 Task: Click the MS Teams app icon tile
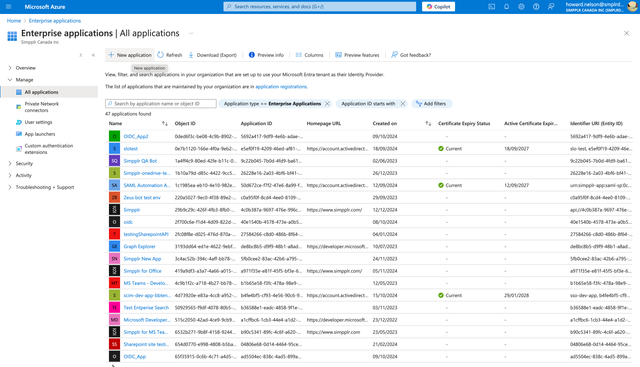[114, 283]
